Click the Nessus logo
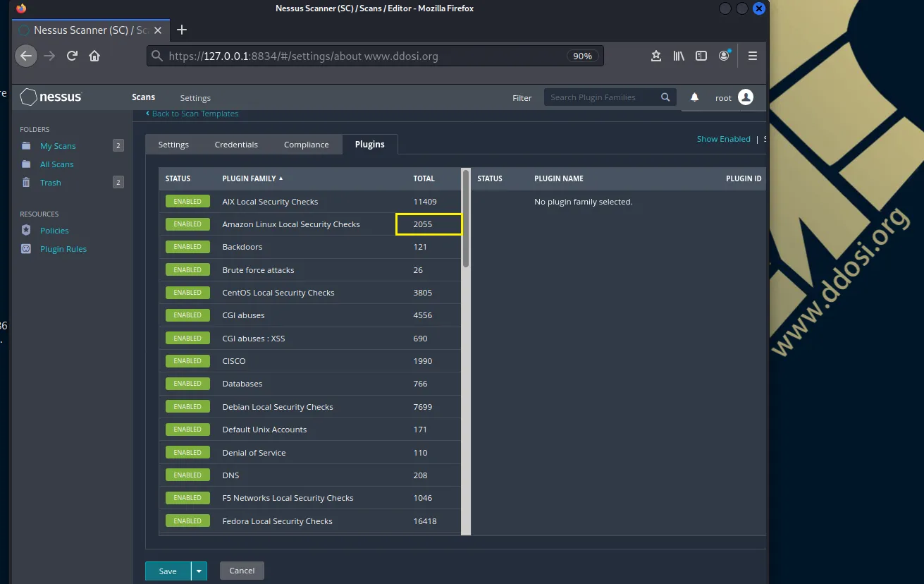The image size is (924, 584). (x=51, y=97)
